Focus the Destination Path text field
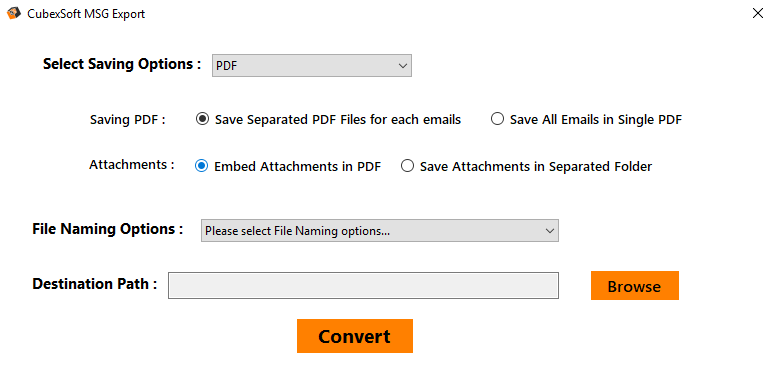This screenshot has height=378, width=770. tap(363, 285)
